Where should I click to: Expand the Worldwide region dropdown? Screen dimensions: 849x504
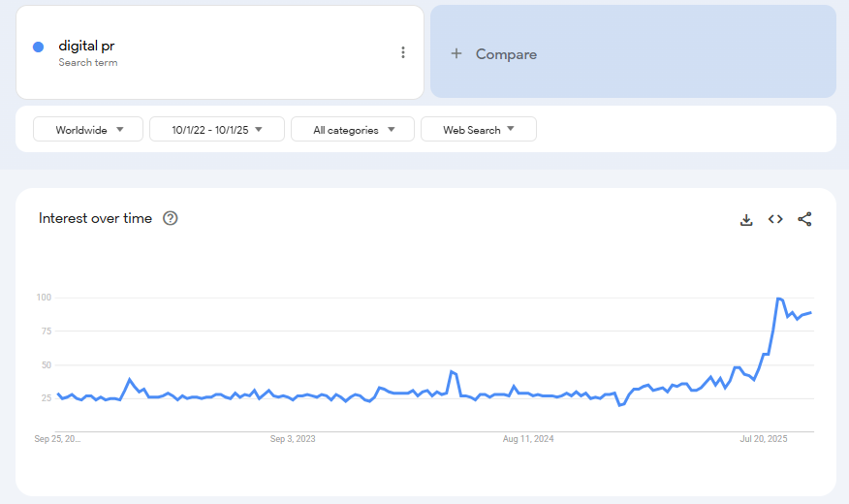click(88, 129)
